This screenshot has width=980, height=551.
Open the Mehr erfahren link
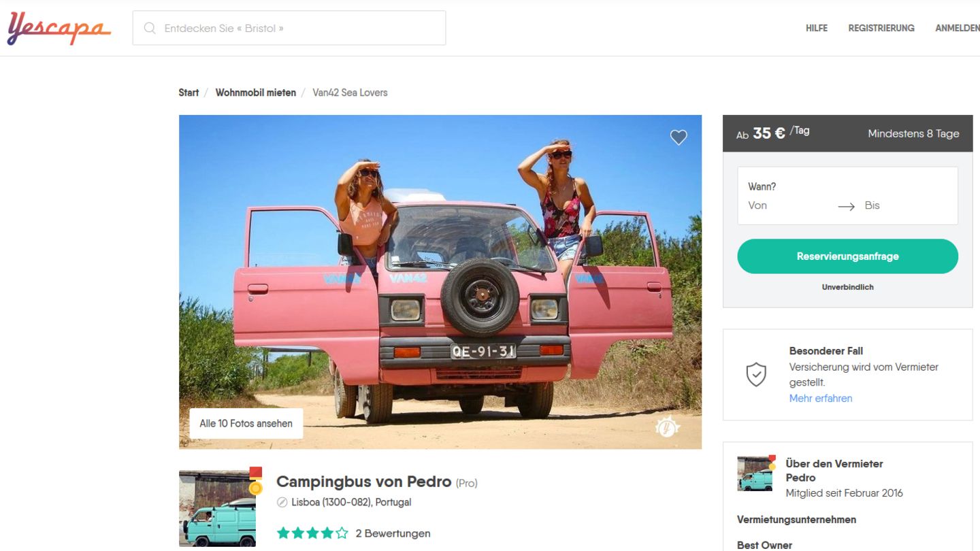point(820,399)
